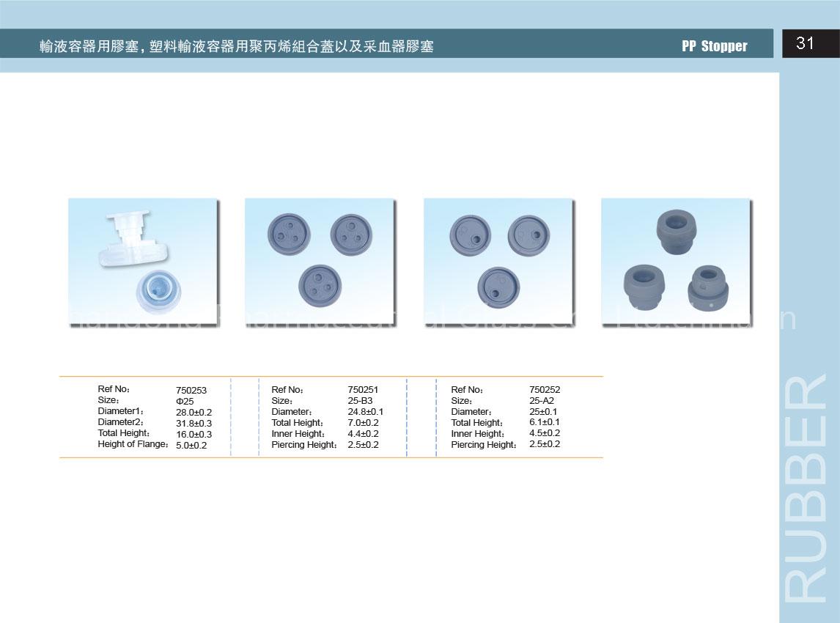Viewport: 840px width, 623px height.
Task: Click reference number 750252
Action: (545, 389)
